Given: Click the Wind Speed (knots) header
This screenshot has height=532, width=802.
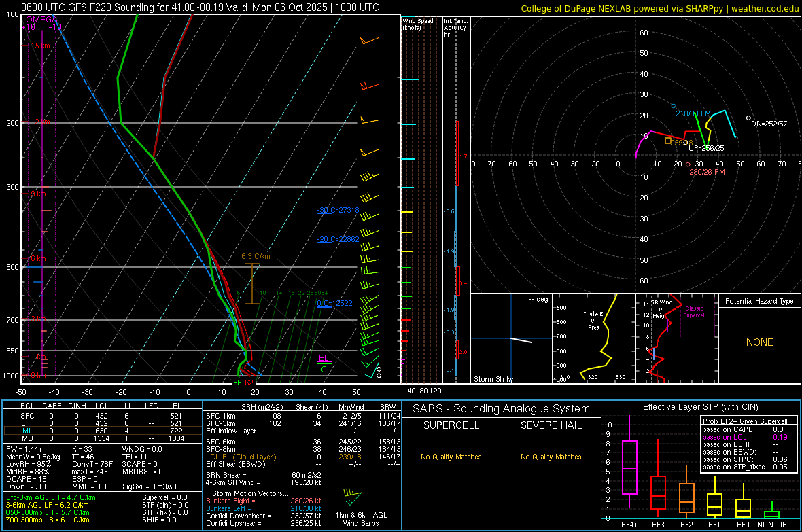Looking at the screenshot, I should tap(418, 24).
